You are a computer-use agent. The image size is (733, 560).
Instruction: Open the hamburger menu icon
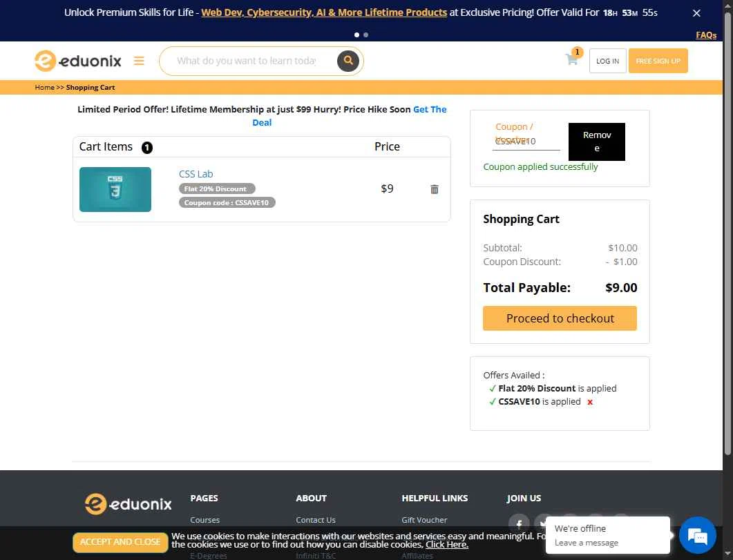pyautogui.click(x=139, y=61)
